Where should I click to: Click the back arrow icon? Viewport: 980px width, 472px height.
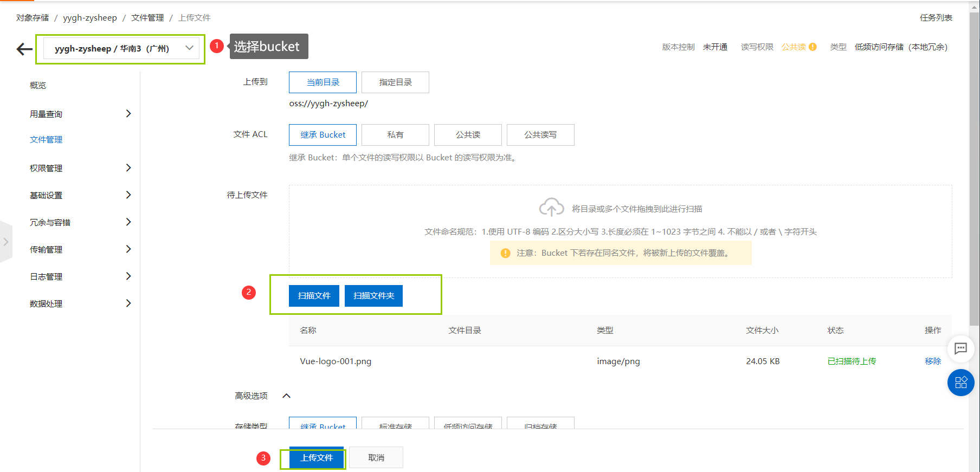(x=24, y=49)
